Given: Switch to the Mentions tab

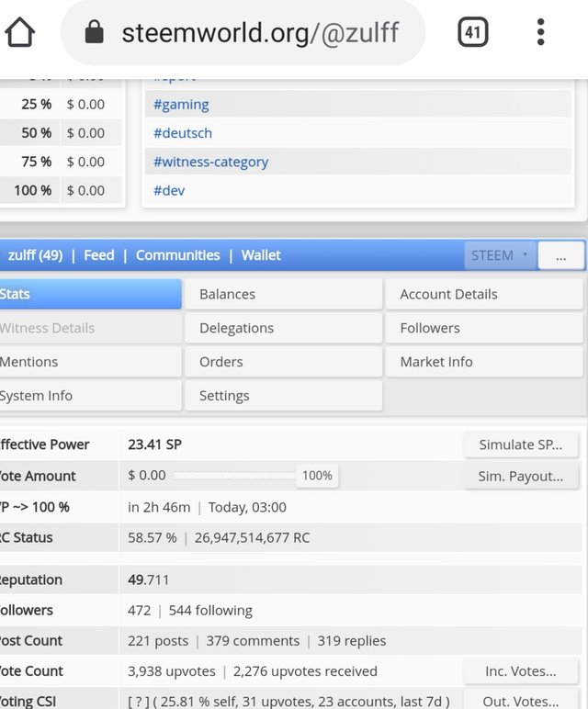Looking at the screenshot, I should pos(90,362).
